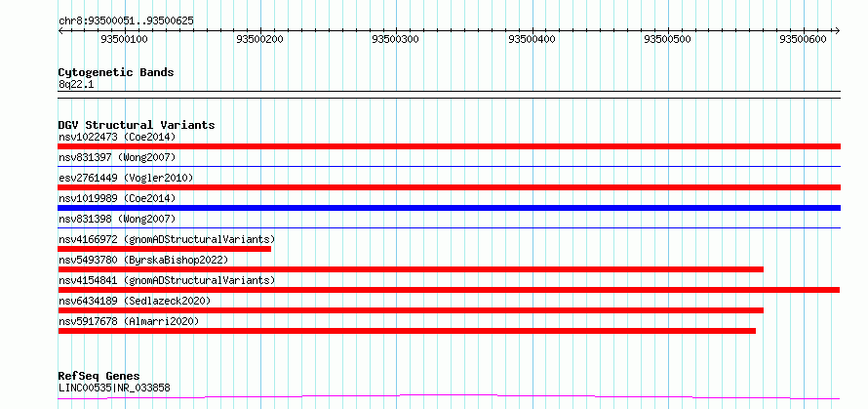Click the 93500600 ruler position
This screenshot has height=409, width=868.
click(804, 39)
